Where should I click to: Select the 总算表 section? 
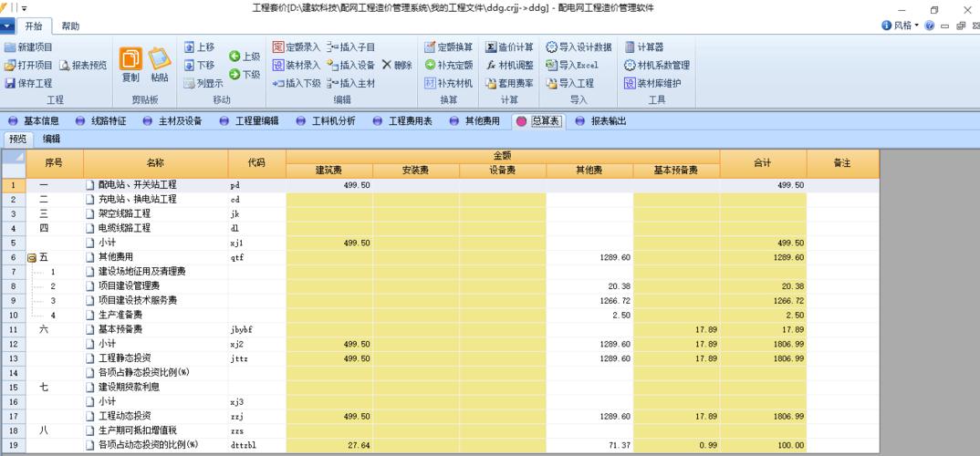point(538,121)
